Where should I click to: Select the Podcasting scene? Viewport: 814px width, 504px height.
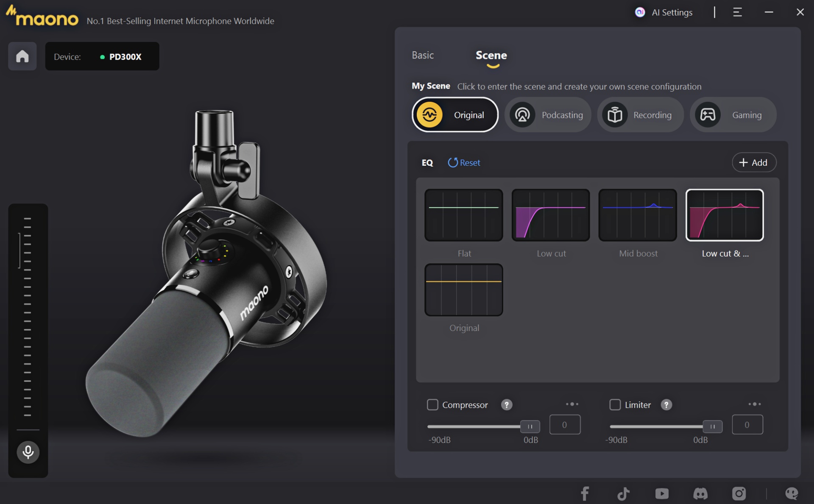tap(548, 115)
